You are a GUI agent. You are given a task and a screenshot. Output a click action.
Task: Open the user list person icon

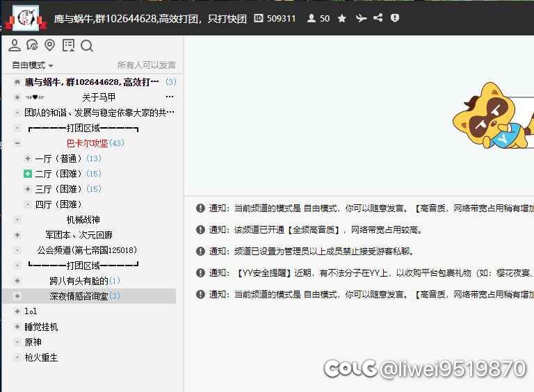15,45
